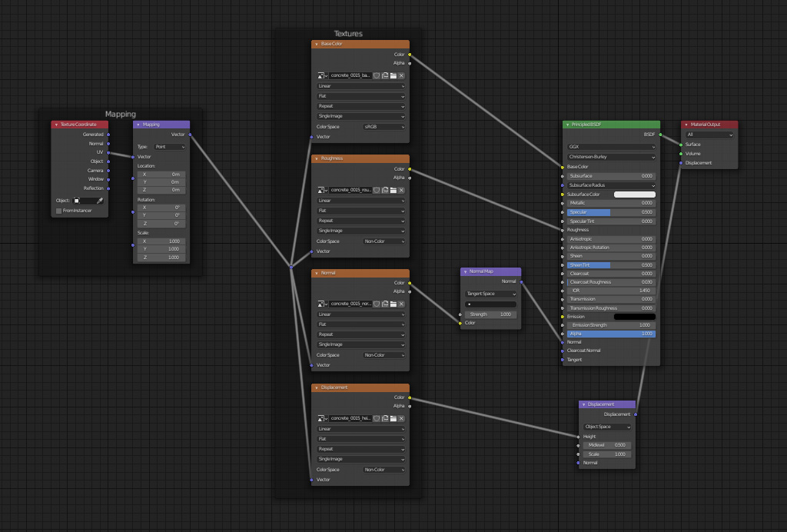Click UV output socket on Texture Coordinate

108,152
